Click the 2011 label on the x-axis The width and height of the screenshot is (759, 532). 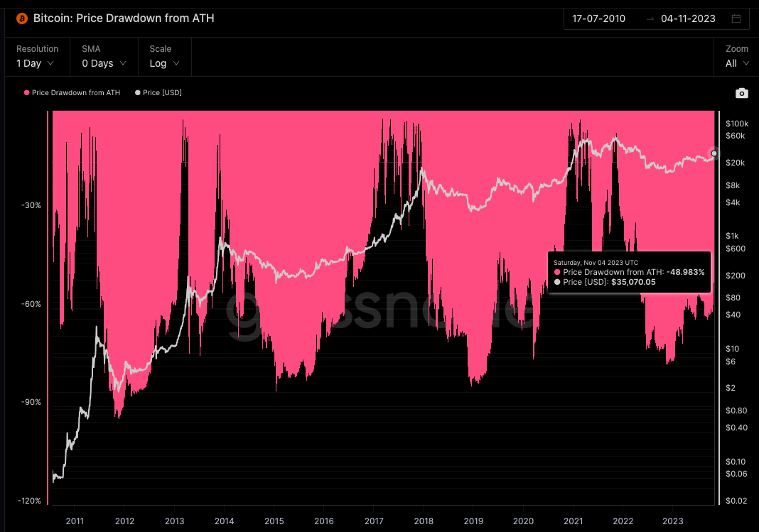75,521
